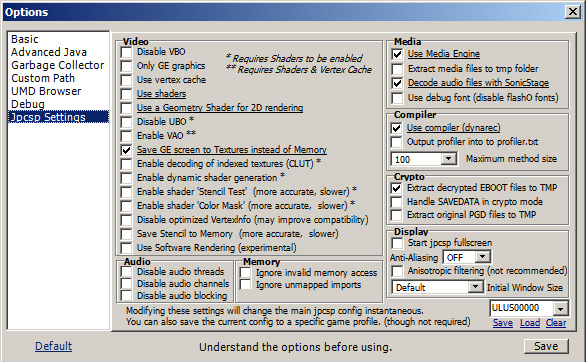Enable the Use shaders checkbox
The height and width of the screenshot is (362, 586).
[x=126, y=94]
